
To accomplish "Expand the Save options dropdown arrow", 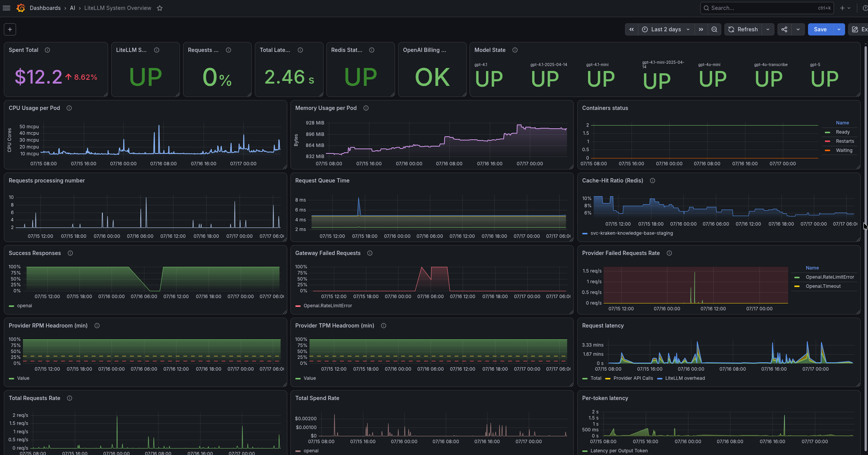I will tap(839, 29).
